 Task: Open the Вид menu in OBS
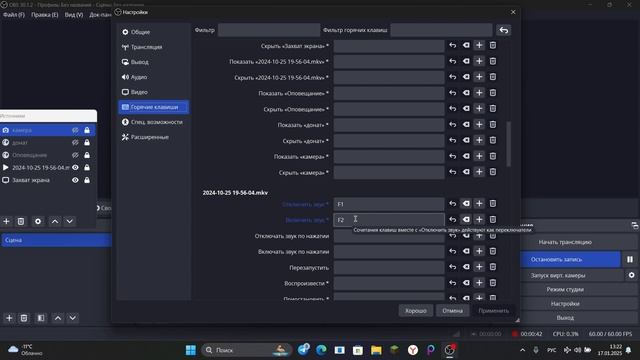coord(74,15)
